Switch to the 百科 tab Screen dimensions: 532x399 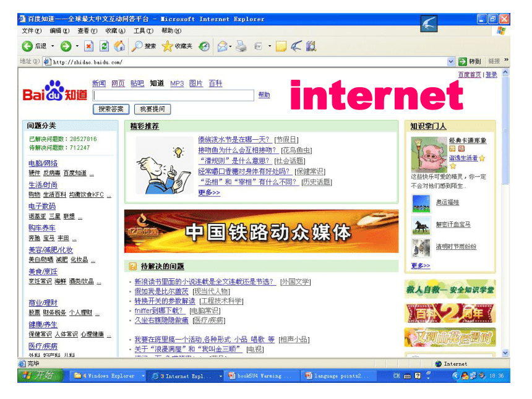[x=215, y=83]
